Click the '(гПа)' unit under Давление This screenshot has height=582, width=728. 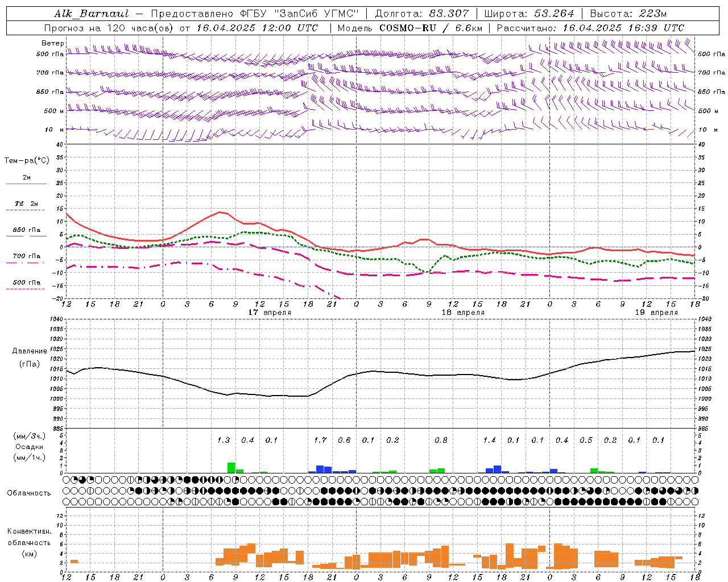coord(30,364)
